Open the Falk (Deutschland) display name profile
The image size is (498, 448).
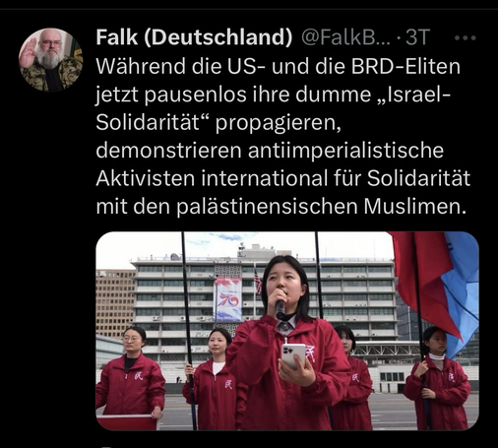(194, 37)
